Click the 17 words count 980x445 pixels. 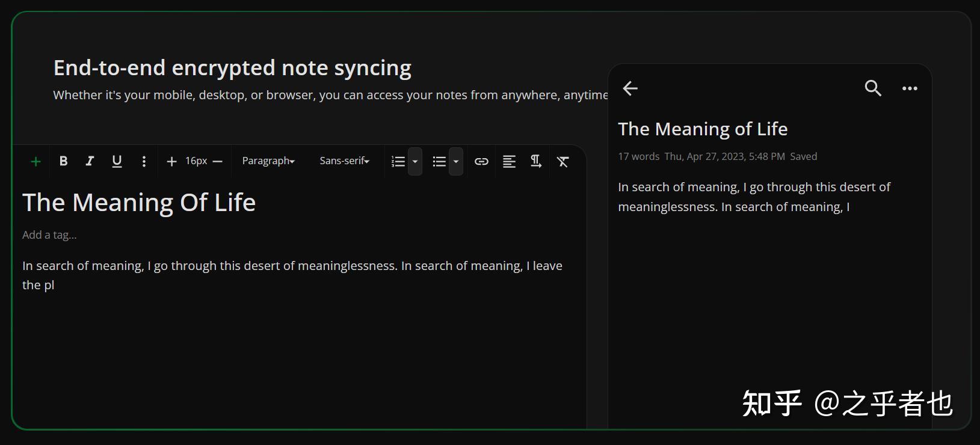[638, 156]
